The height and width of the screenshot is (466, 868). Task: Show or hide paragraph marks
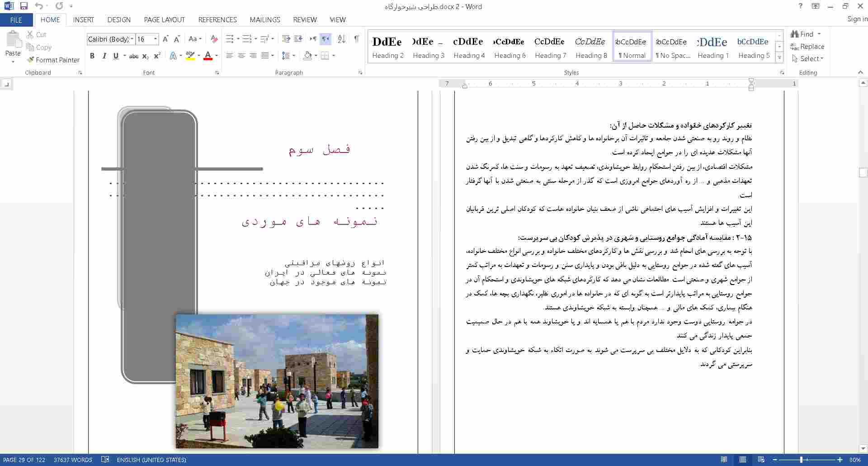[357, 39]
